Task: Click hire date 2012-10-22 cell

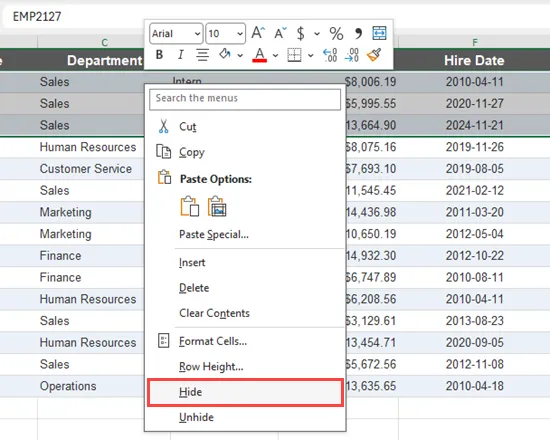Action: coord(475,256)
